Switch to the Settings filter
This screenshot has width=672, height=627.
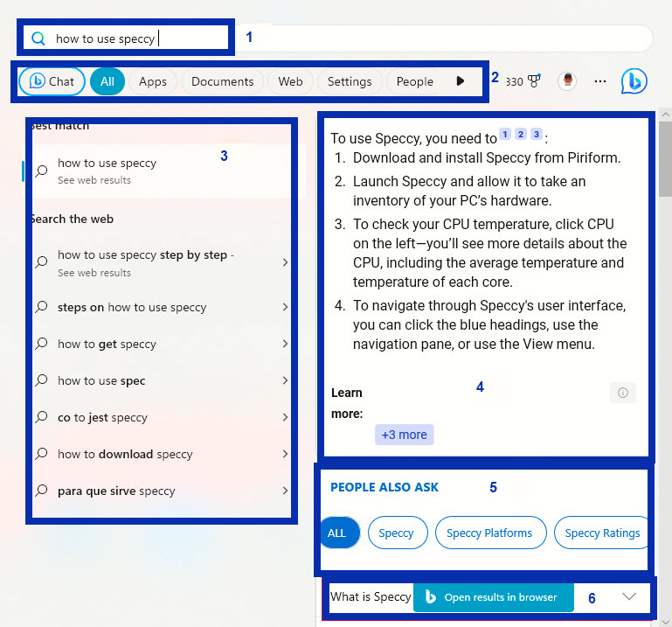(350, 81)
